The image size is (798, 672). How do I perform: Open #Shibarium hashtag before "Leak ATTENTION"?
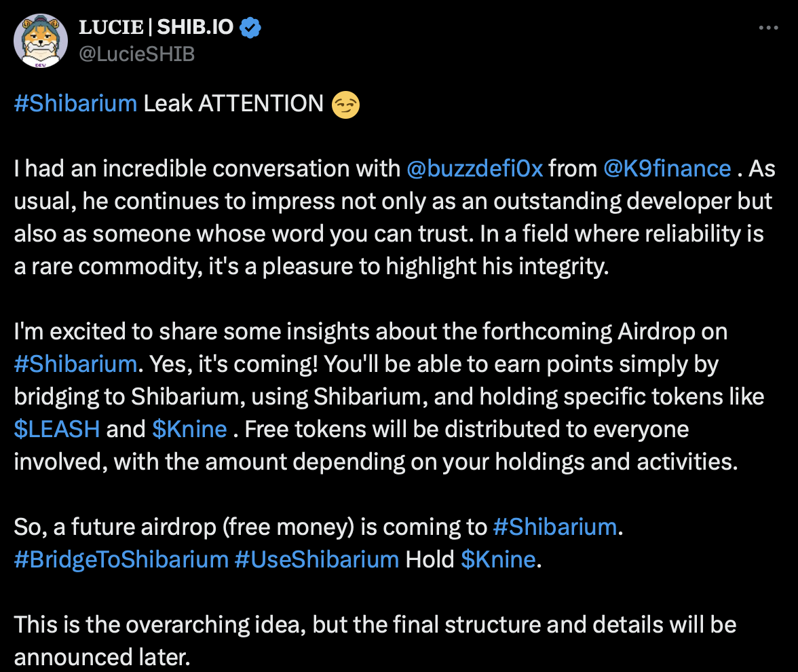click(75, 104)
